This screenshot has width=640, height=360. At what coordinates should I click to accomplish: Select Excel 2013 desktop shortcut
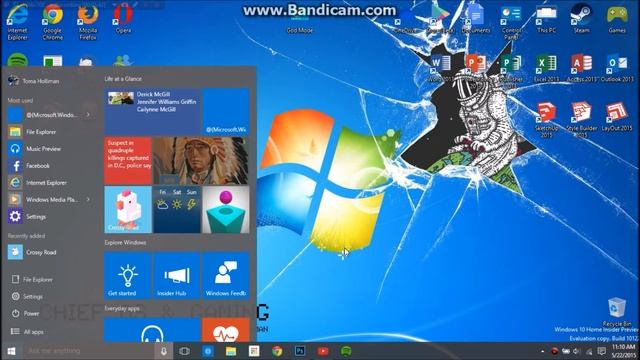(x=546, y=67)
